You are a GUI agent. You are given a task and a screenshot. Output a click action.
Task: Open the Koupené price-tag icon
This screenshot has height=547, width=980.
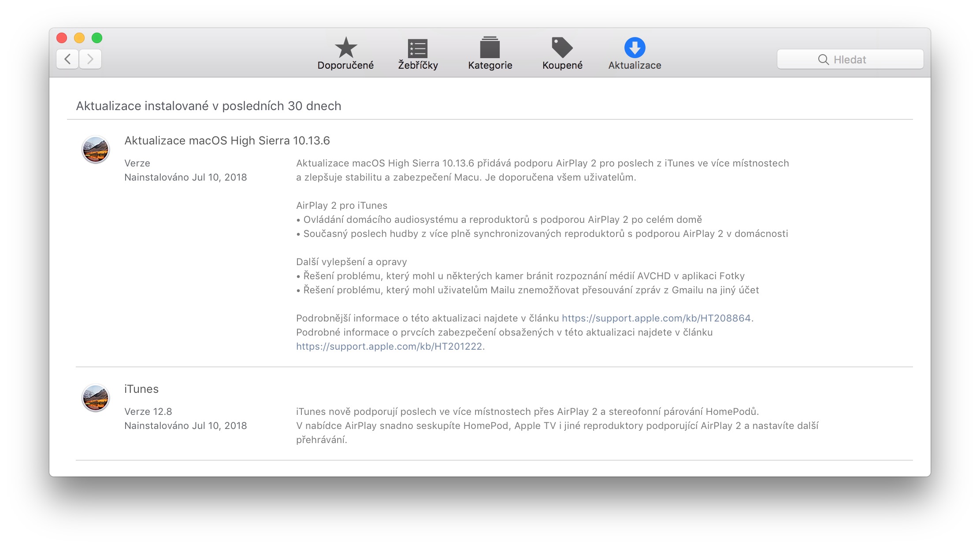(x=562, y=48)
